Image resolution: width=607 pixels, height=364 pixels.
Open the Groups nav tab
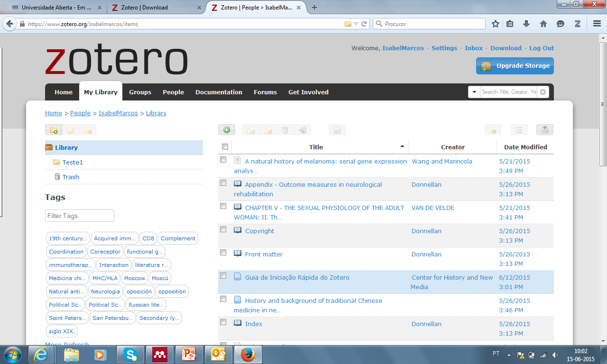pos(140,92)
